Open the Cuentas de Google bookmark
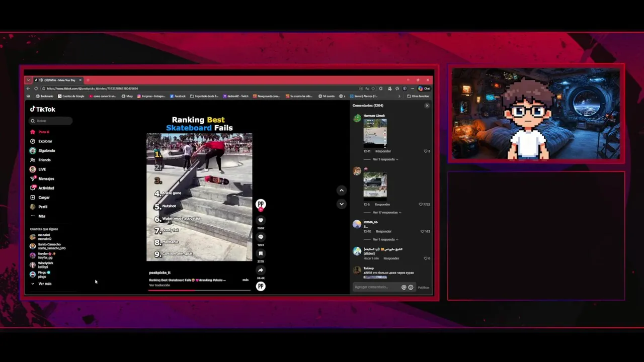The height and width of the screenshot is (362, 644). pyautogui.click(x=71, y=96)
